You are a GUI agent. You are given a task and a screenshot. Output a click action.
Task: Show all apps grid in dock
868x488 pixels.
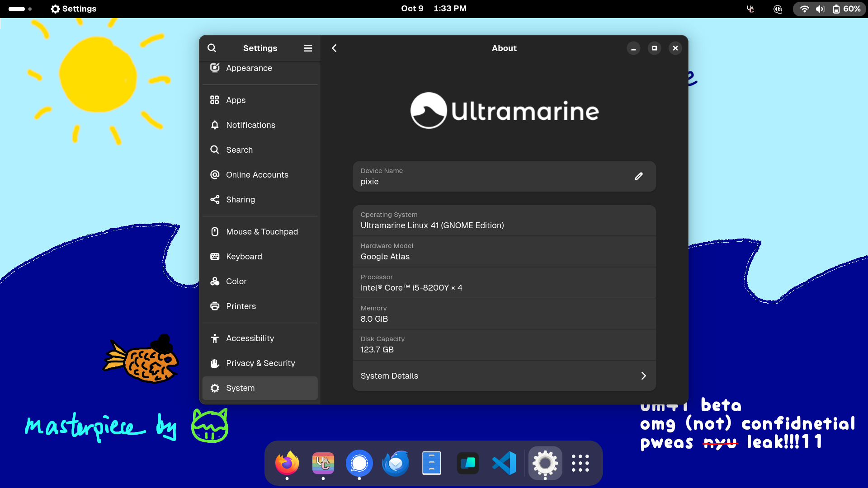click(x=580, y=463)
